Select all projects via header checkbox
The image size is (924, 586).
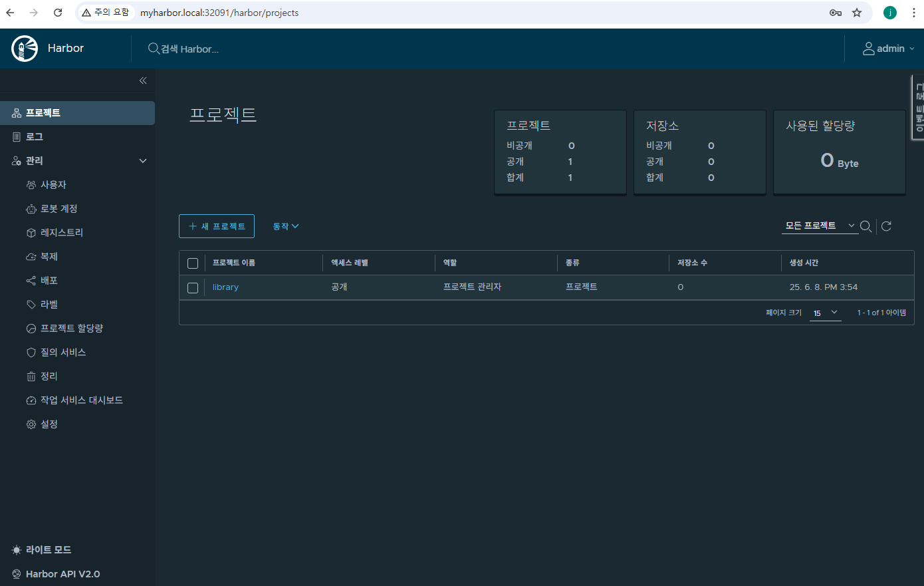click(193, 263)
